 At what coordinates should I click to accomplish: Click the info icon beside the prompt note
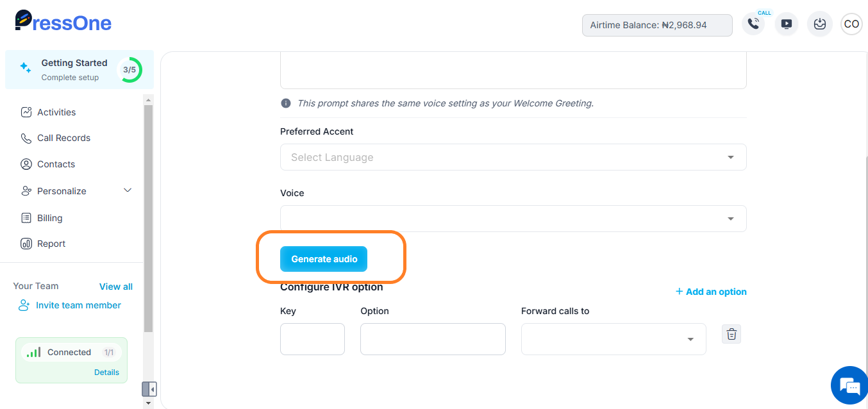point(286,103)
